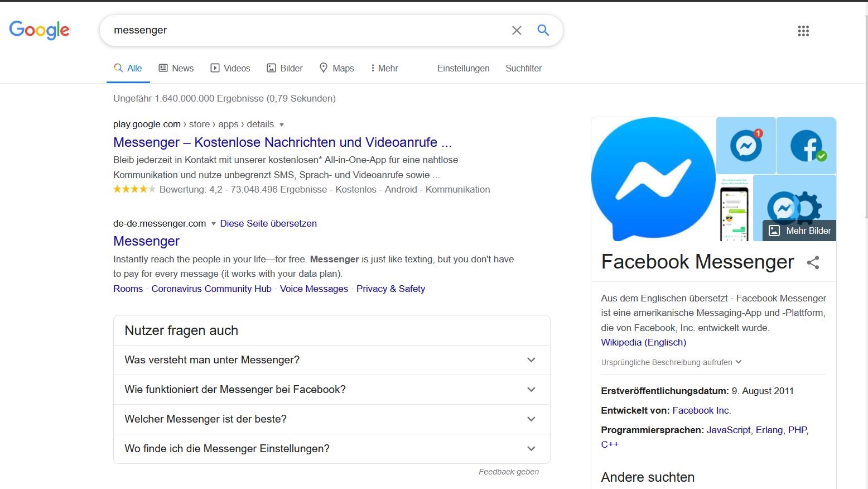
Task: Expand 'Was versteht man unter Messenger?'
Action: pyautogui.click(x=331, y=360)
